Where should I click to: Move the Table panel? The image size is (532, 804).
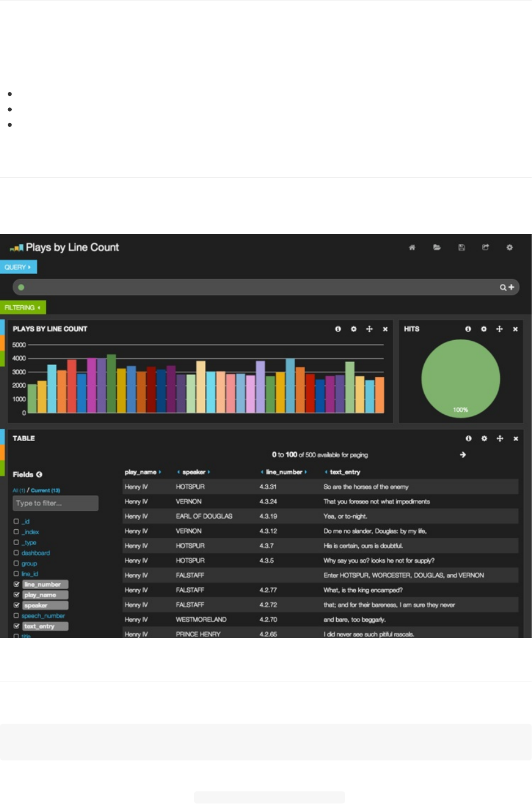500,438
